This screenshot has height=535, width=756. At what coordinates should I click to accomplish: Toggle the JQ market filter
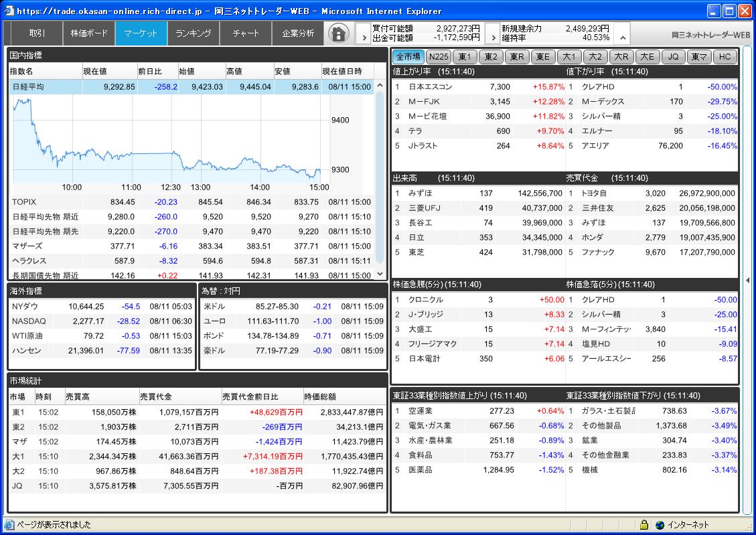673,57
